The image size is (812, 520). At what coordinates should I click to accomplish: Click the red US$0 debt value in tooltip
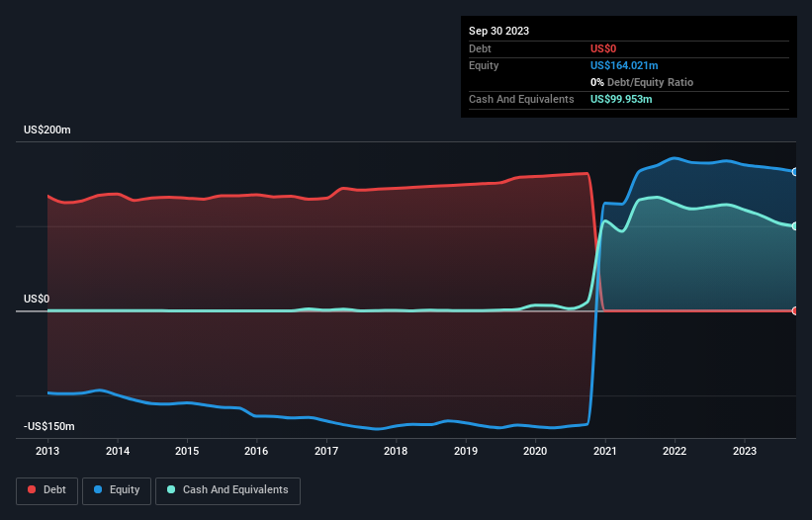603,48
